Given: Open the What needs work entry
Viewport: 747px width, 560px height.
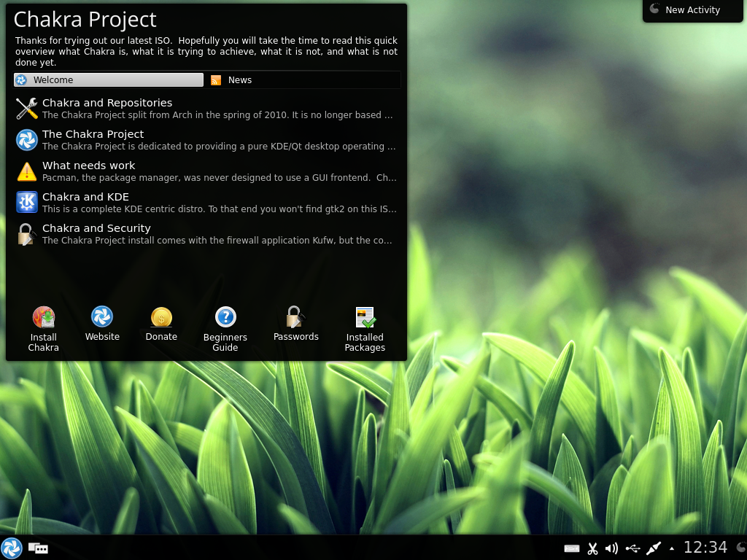Looking at the screenshot, I should [x=89, y=166].
